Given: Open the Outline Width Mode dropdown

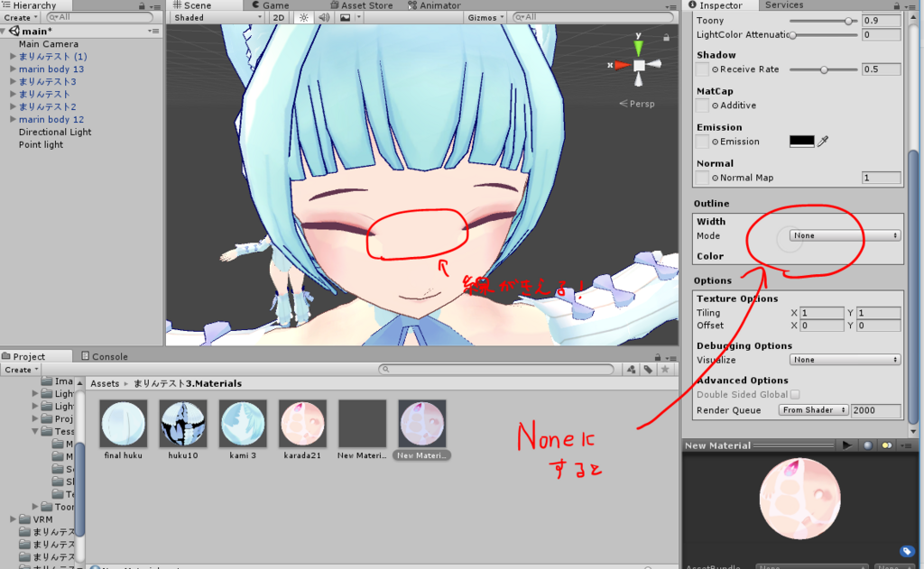Looking at the screenshot, I should point(845,235).
